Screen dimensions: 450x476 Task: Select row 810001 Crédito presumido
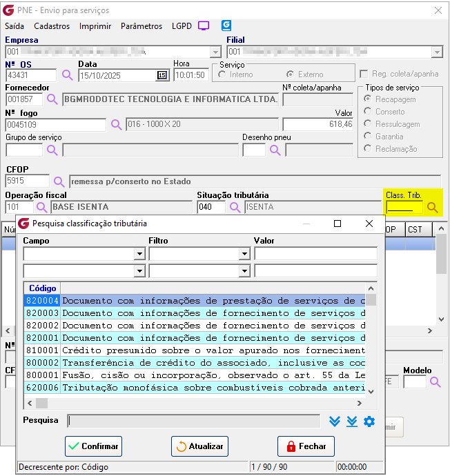pyautogui.click(x=195, y=350)
